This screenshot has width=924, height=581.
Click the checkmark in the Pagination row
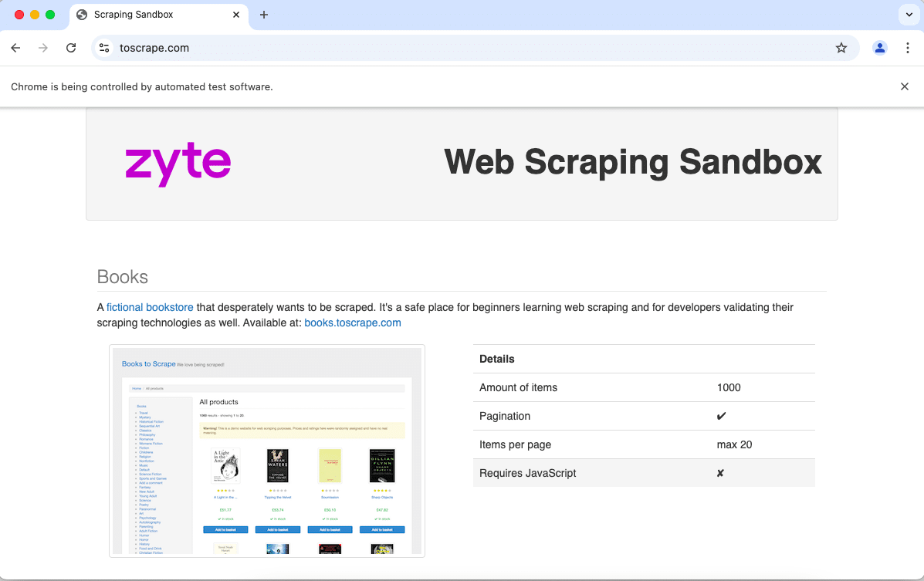tap(721, 416)
